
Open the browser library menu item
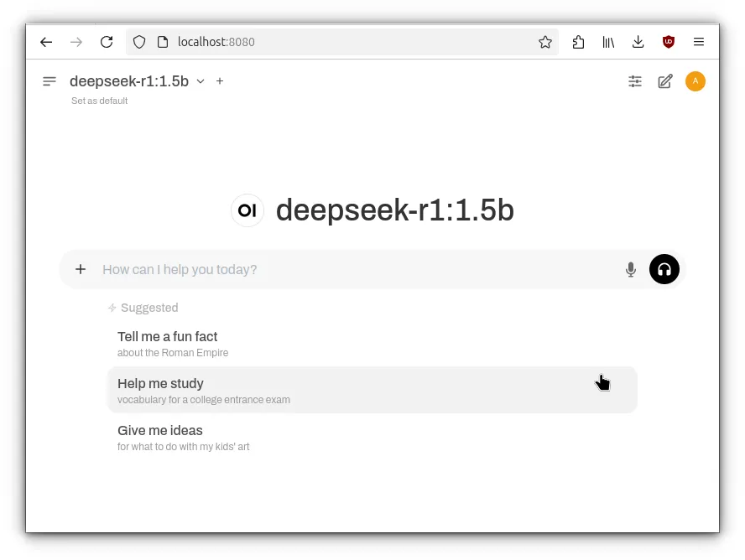(608, 42)
